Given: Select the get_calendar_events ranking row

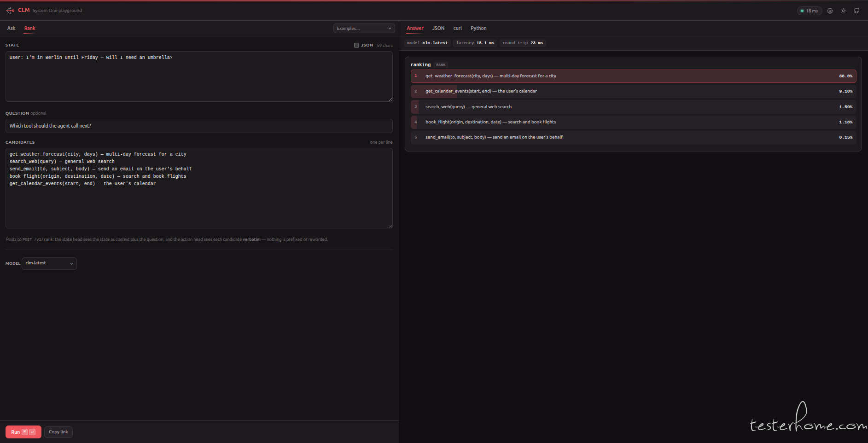Looking at the screenshot, I should coord(633,91).
